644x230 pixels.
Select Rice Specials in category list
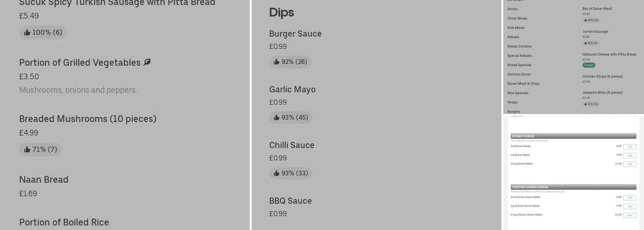517,93
